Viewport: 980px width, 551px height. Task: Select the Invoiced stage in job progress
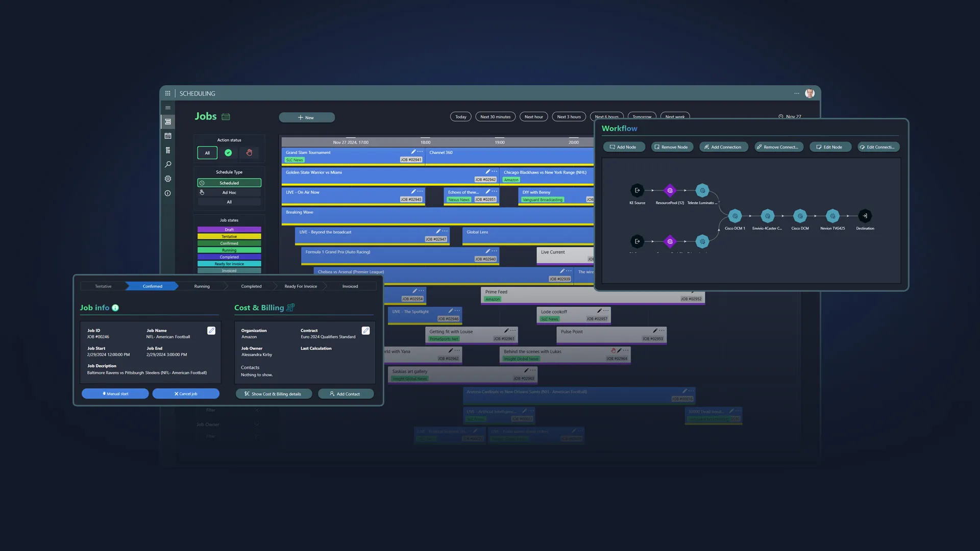[x=350, y=286]
